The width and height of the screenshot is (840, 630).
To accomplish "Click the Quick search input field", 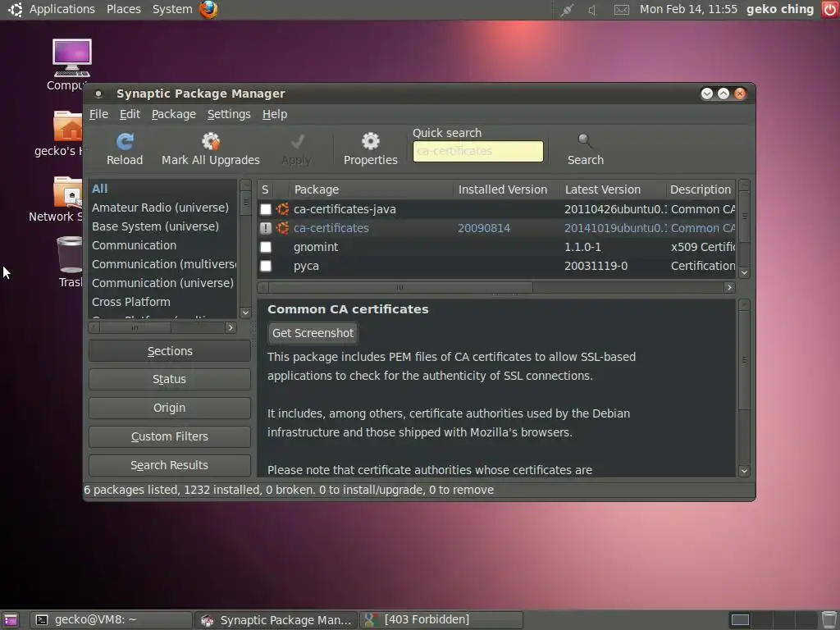I will (x=478, y=151).
